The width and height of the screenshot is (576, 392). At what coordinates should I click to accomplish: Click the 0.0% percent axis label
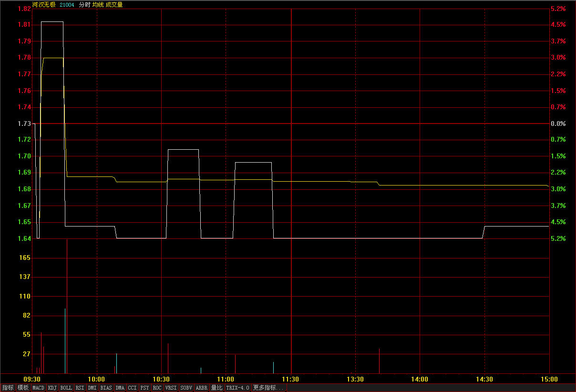tap(558, 124)
